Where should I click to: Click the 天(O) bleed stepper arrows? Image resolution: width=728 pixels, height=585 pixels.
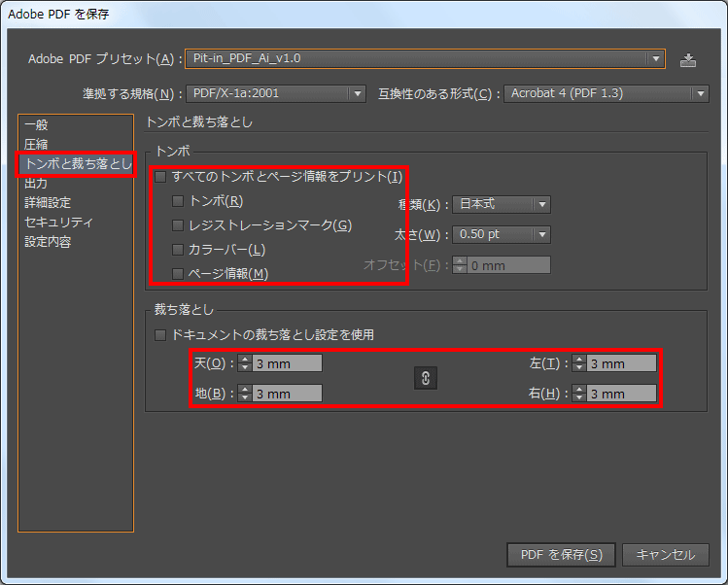pyautogui.click(x=245, y=363)
